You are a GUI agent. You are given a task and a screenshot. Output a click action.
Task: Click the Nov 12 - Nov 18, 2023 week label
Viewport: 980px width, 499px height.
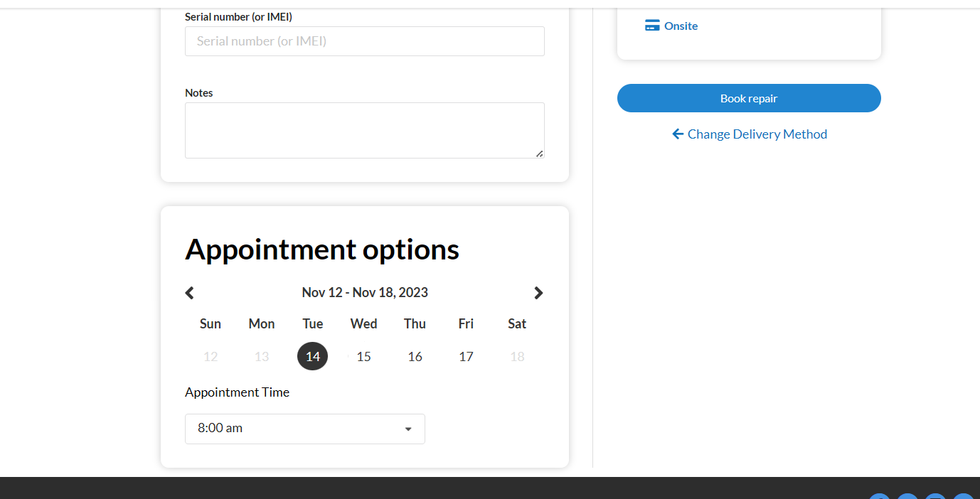(x=365, y=292)
